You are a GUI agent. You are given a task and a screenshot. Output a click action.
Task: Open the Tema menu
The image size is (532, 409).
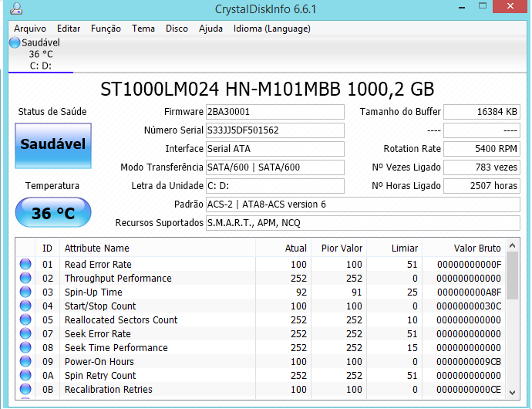tap(143, 29)
